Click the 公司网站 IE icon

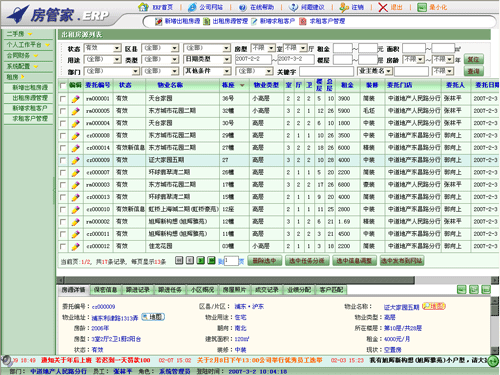(192, 7)
